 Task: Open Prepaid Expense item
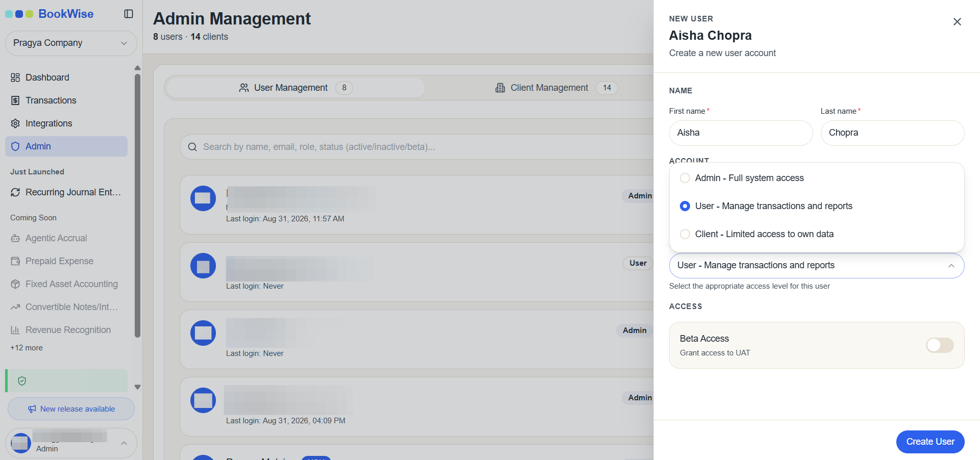[66, 261]
